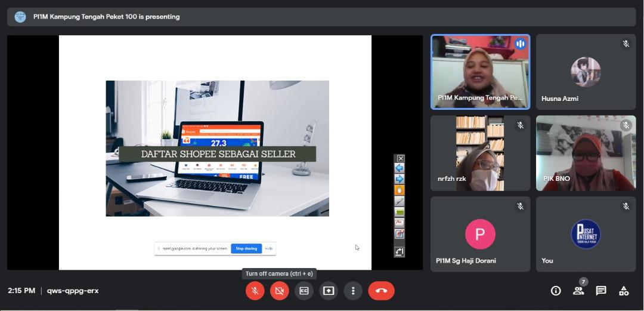Click the participant count badge showing 7
This screenshot has height=311, width=644.
tap(583, 282)
